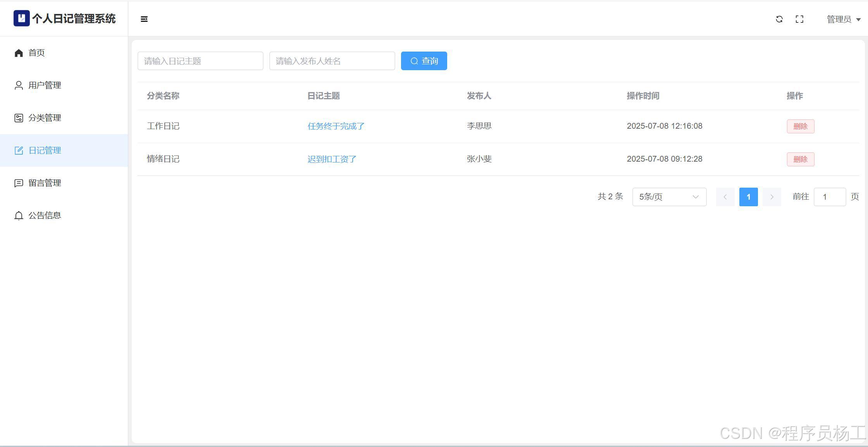Click the message icon for 留言管理
The image size is (868, 447).
click(19, 183)
